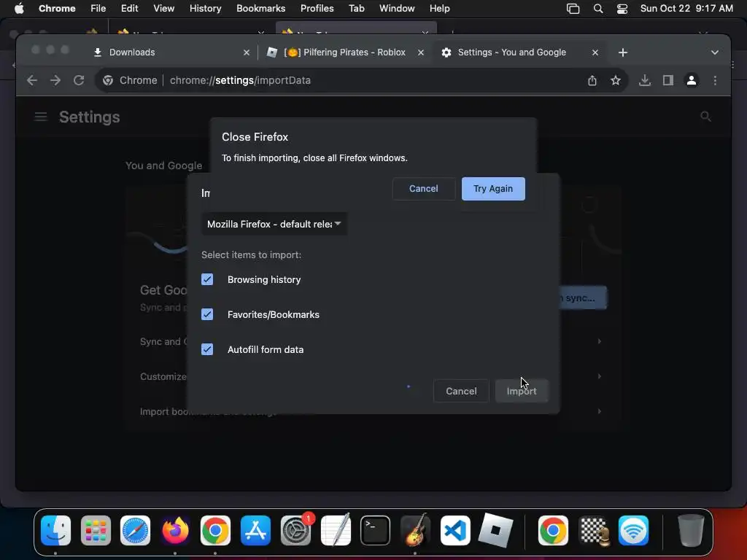
Task: Open Chrome downloads toolbar icon
Action: pyautogui.click(x=645, y=80)
